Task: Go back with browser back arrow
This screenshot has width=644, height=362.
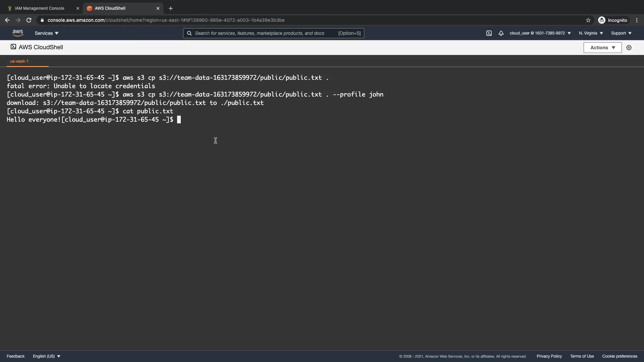Action: point(7,20)
